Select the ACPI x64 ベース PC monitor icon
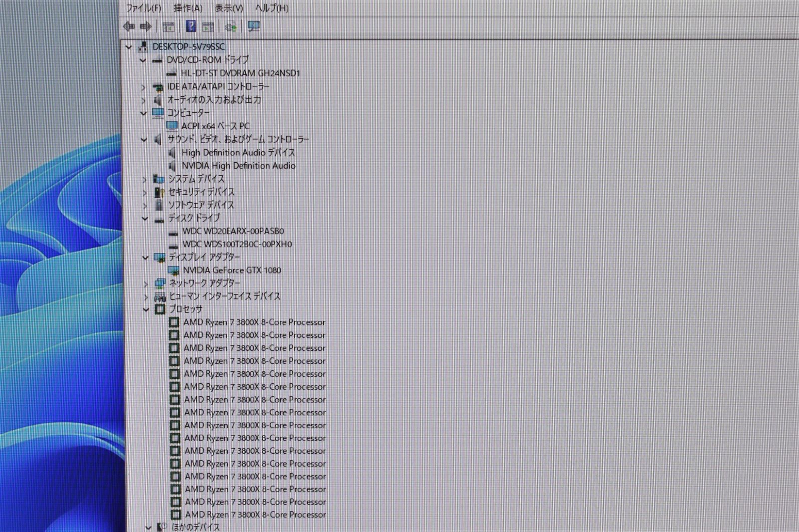The height and width of the screenshot is (532, 799). click(172, 126)
